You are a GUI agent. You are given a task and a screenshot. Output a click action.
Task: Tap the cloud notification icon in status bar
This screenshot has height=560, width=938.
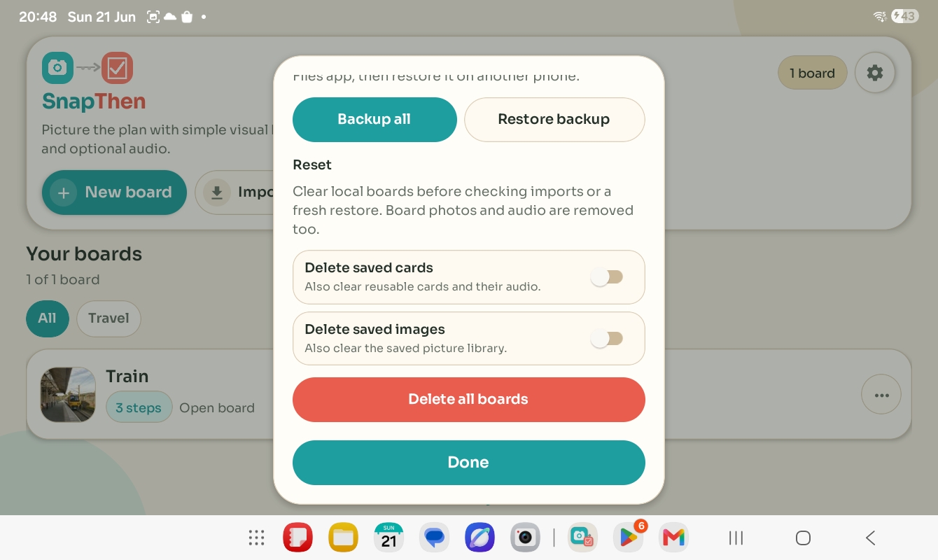(170, 17)
